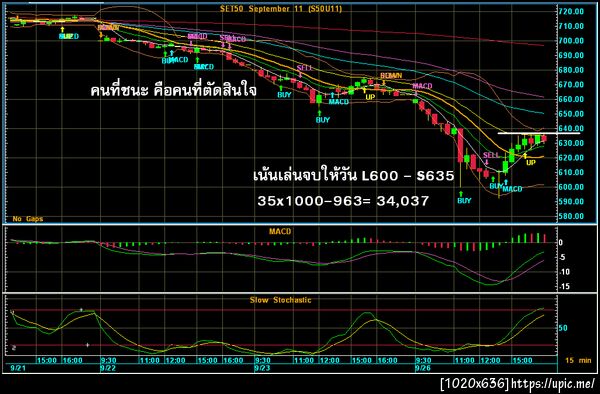The width and height of the screenshot is (600, 394).
Task: Click the 9:30 time label above 9/26
Action: click(x=423, y=360)
